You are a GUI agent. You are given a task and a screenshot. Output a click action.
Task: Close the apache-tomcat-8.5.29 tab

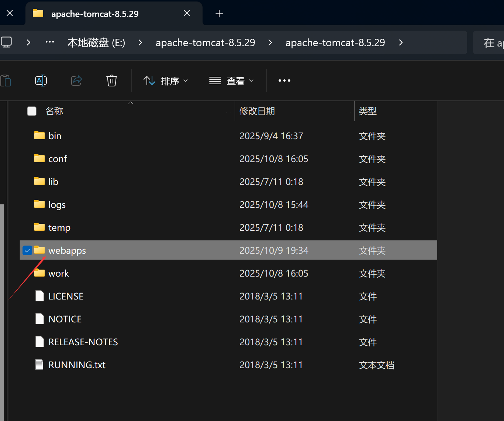(187, 13)
